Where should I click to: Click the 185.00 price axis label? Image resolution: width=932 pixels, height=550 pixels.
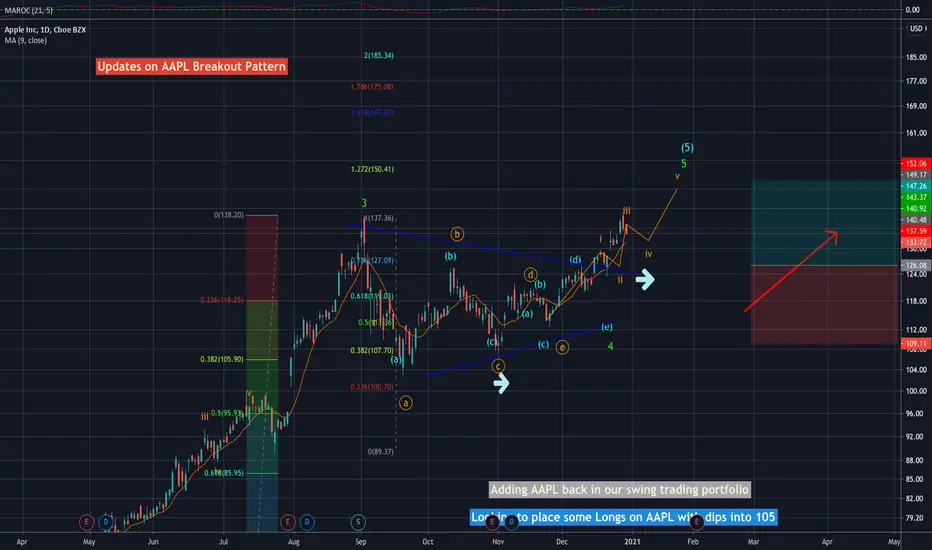point(916,58)
